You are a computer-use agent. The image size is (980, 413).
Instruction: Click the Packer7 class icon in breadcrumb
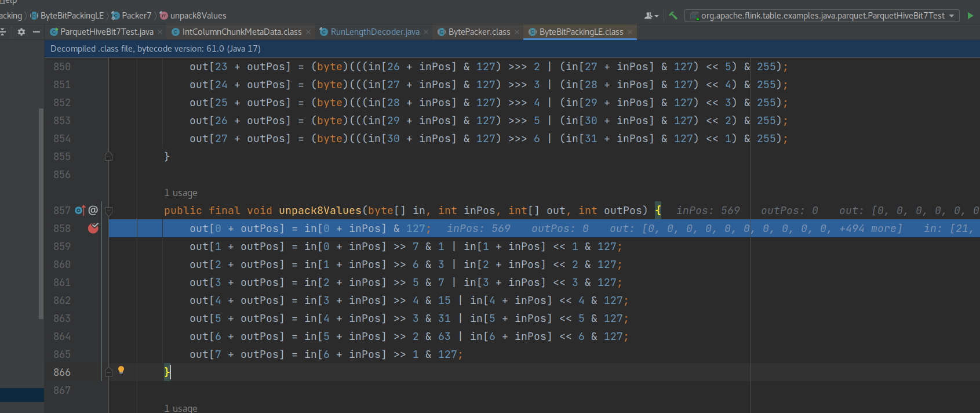coord(115,16)
